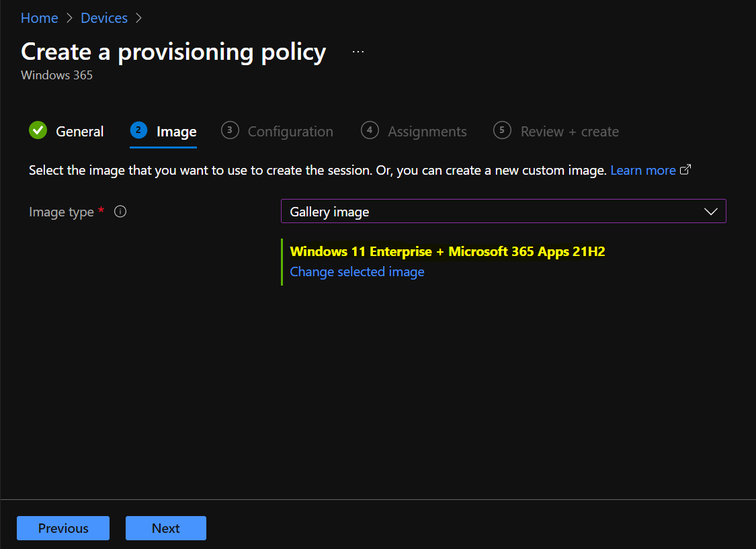Open the Gallery image dropdown
756x549 pixels.
[x=503, y=211]
